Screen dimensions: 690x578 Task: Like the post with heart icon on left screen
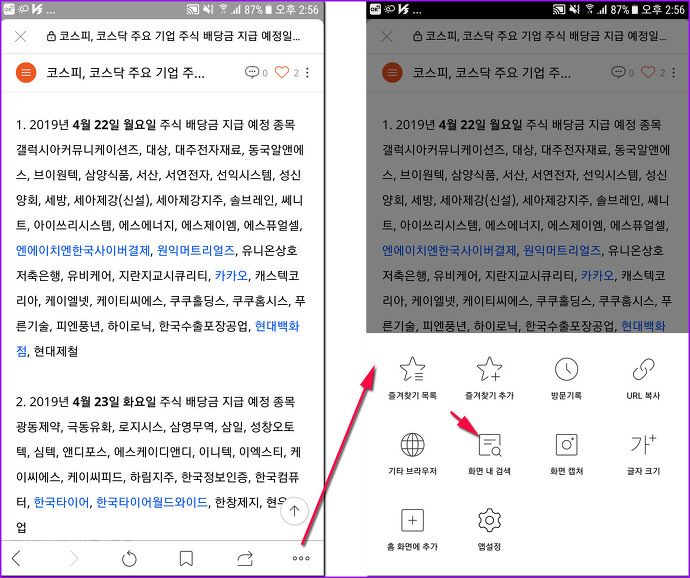point(282,72)
